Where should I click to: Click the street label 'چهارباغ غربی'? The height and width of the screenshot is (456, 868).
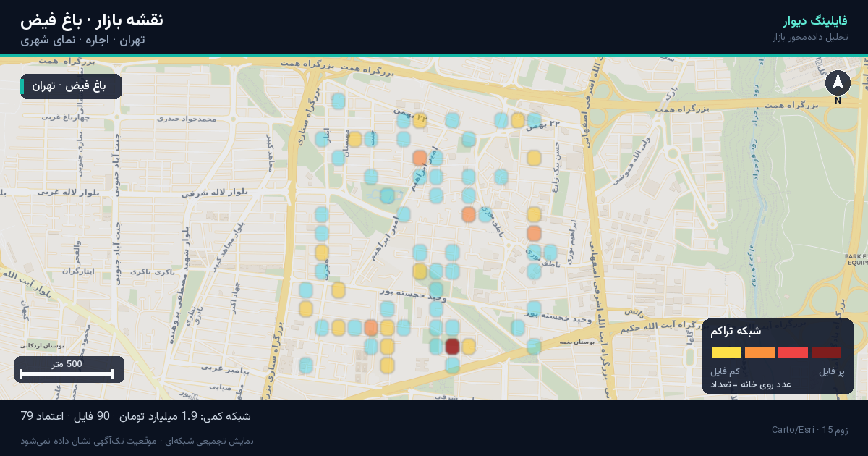pos(65,117)
